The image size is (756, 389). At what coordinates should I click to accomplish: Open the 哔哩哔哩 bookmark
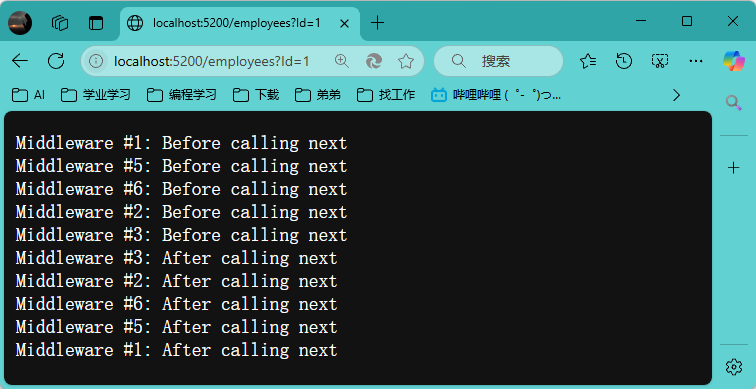496,95
